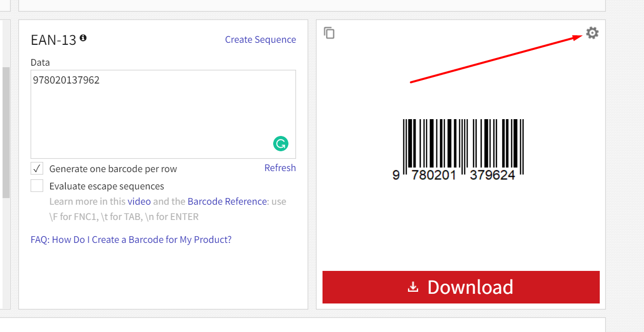Image resolution: width=644 pixels, height=332 pixels.
Task: Click the Data field label
Action: point(40,63)
